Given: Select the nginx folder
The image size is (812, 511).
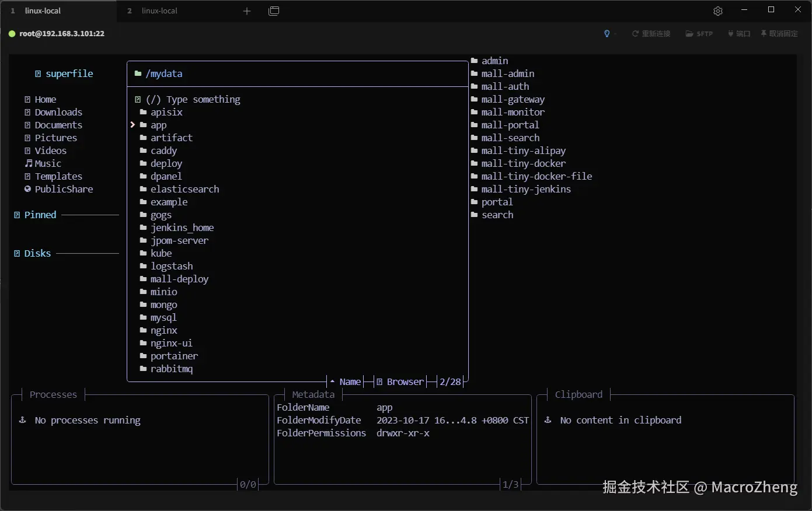Looking at the screenshot, I should click(x=163, y=331).
